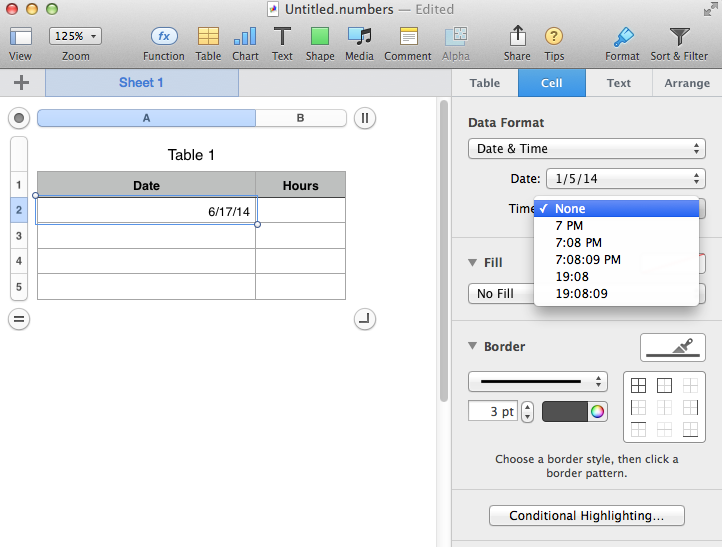The width and height of the screenshot is (722, 547).
Task: Show Tips
Action: (554, 44)
